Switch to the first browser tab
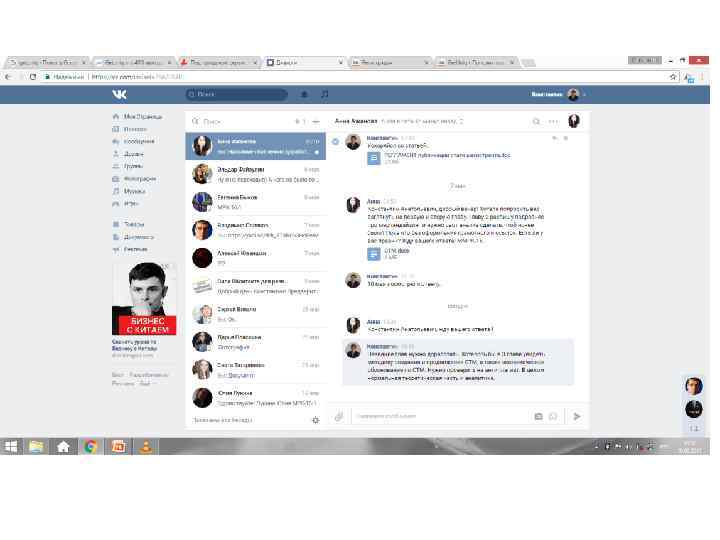720x540 pixels. pyautogui.click(x=46, y=62)
